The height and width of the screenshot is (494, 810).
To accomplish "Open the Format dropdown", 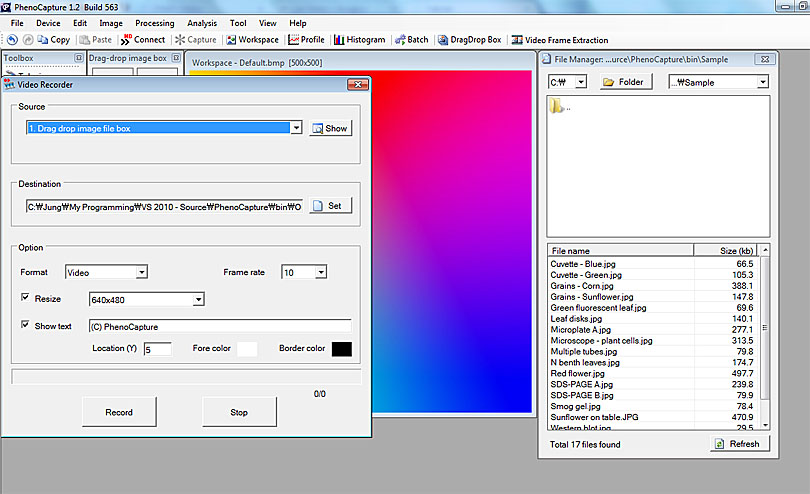I will tap(141, 272).
